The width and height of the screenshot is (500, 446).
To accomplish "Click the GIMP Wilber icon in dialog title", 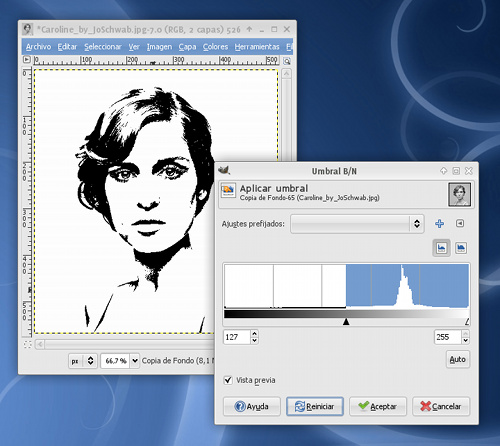I will pos(224,170).
